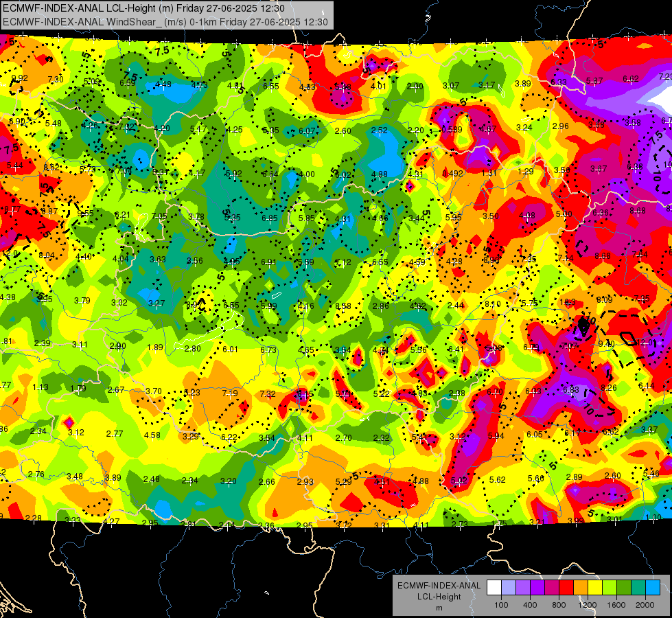Click the wind shear value '3.27'

click(x=157, y=304)
